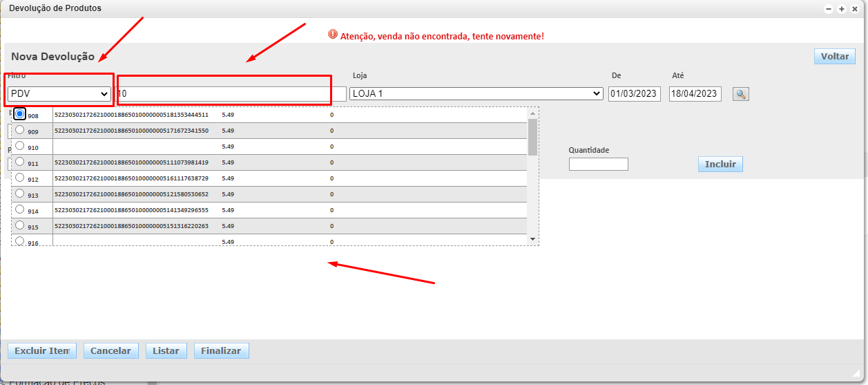Image resolution: width=868 pixels, height=385 pixels.
Task: Click the red warning icon in the alert
Action: point(333,35)
